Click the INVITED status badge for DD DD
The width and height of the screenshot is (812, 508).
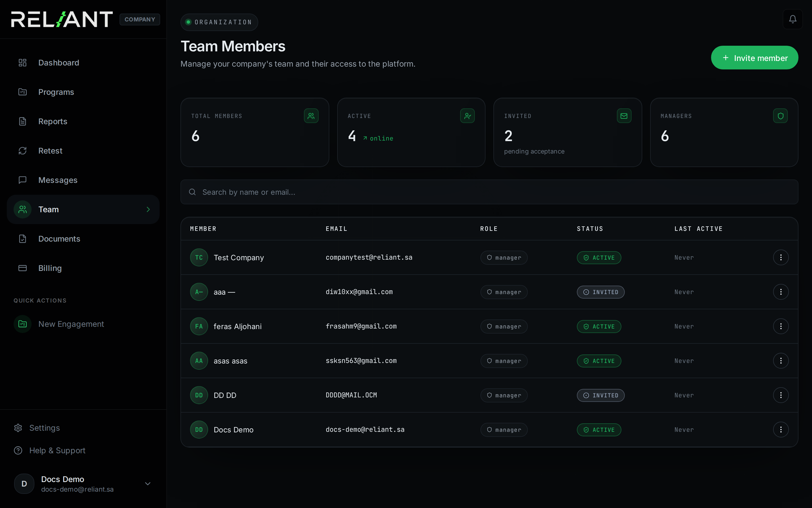coord(601,395)
